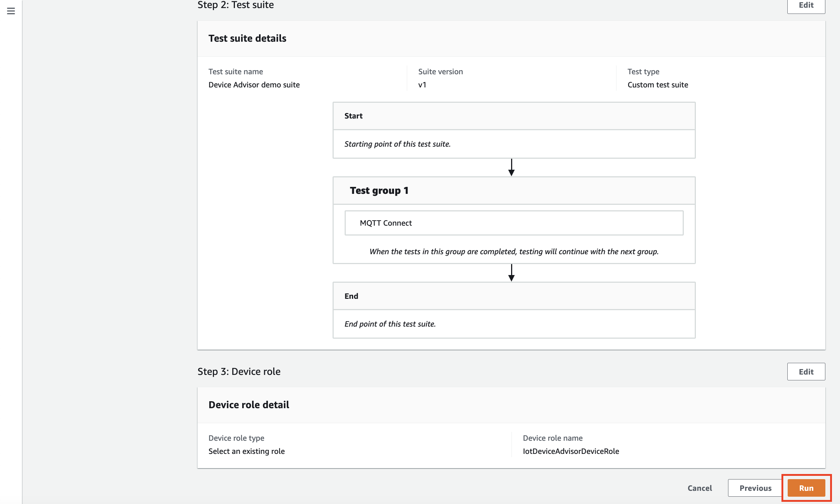
Task: Edit the Step 2 Test suite
Action: [x=806, y=5]
